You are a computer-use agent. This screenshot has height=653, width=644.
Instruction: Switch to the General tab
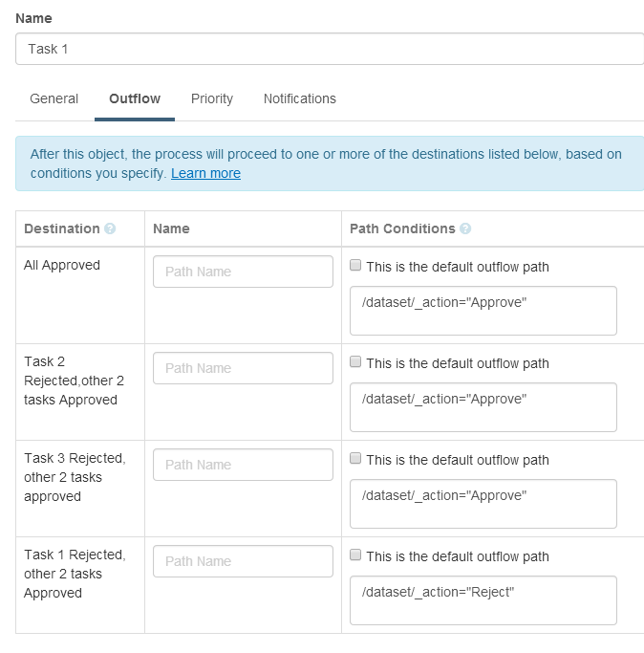[54, 98]
